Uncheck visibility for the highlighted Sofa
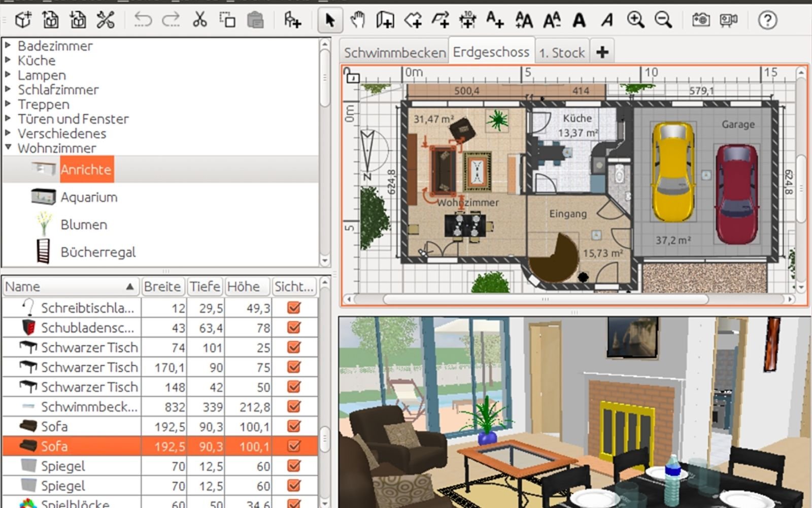This screenshot has width=812, height=508. point(294,447)
